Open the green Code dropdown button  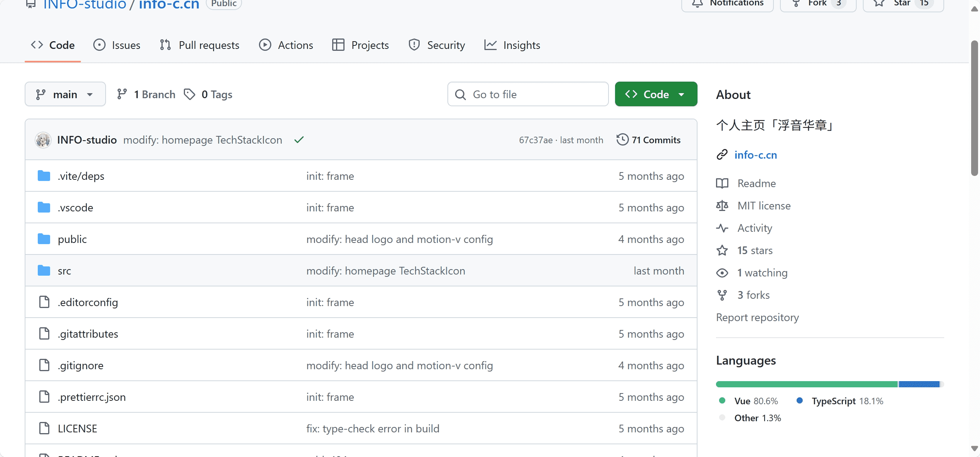[656, 94]
